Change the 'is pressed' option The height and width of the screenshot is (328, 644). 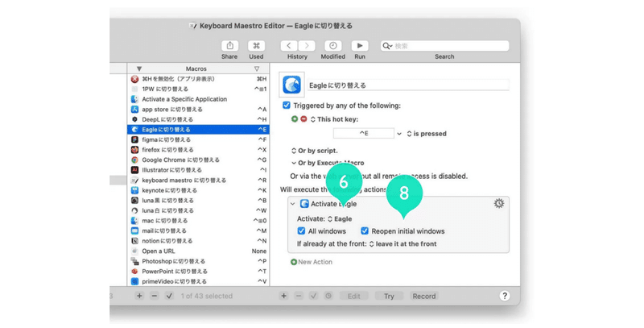click(427, 134)
